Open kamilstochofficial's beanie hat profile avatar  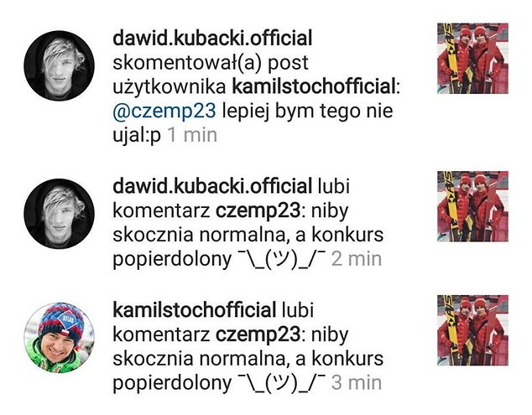[59, 338]
